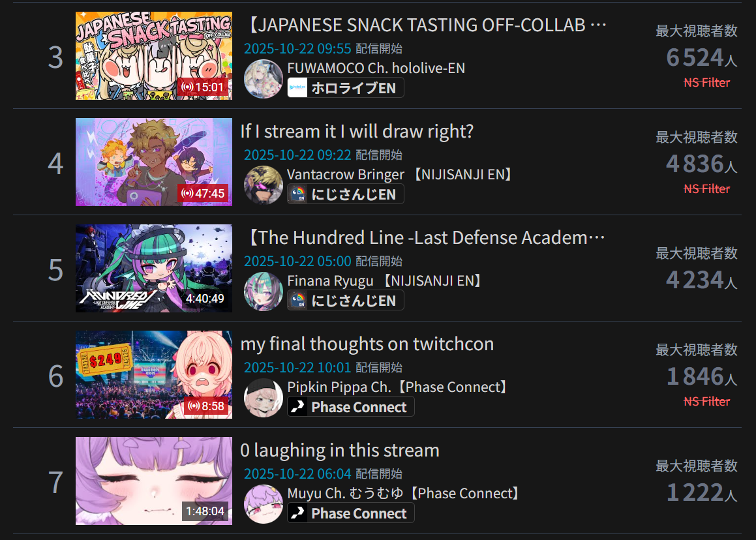Click the にじさんじEN group tag under Vantacrow
Viewport: 756px width, 540px height.
point(346,194)
